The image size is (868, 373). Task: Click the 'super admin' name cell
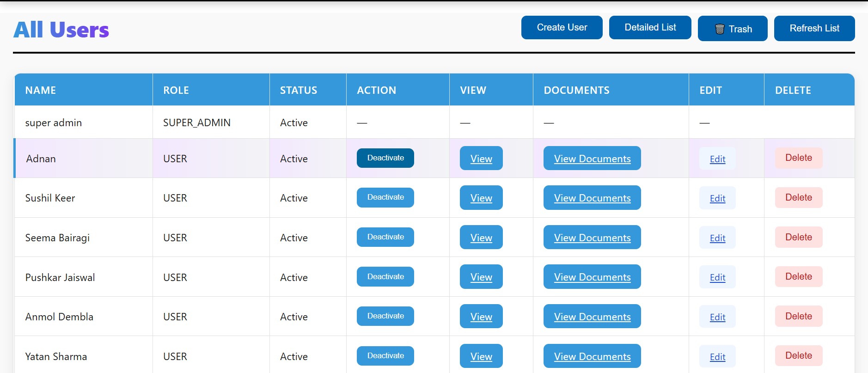(84, 122)
